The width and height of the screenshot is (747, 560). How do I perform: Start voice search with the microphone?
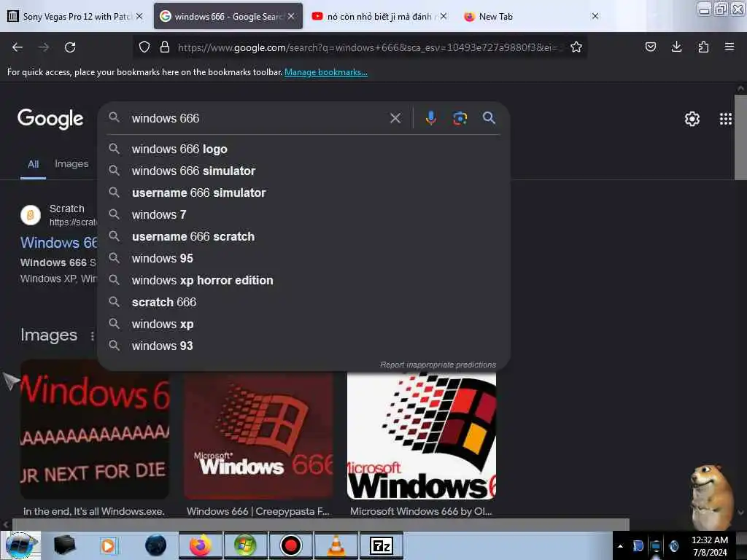[430, 117]
